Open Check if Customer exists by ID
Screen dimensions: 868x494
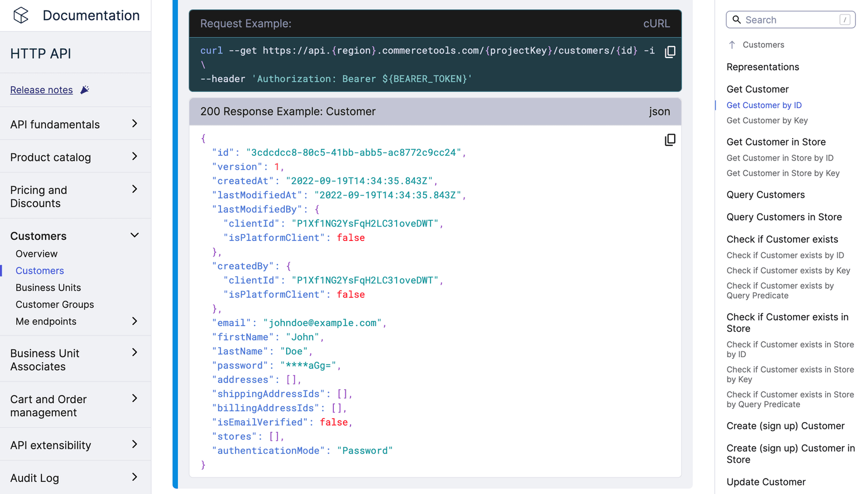pyautogui.click(x=785, y=255)
